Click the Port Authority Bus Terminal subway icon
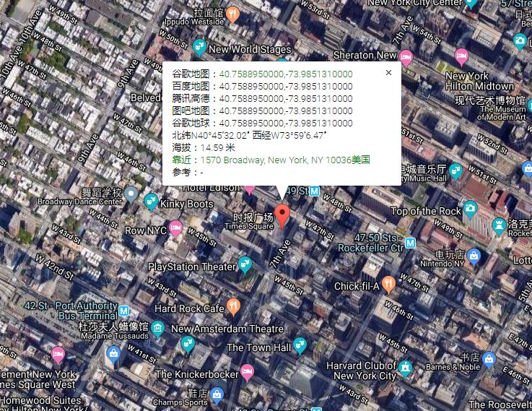 click(x=124, y=311)
